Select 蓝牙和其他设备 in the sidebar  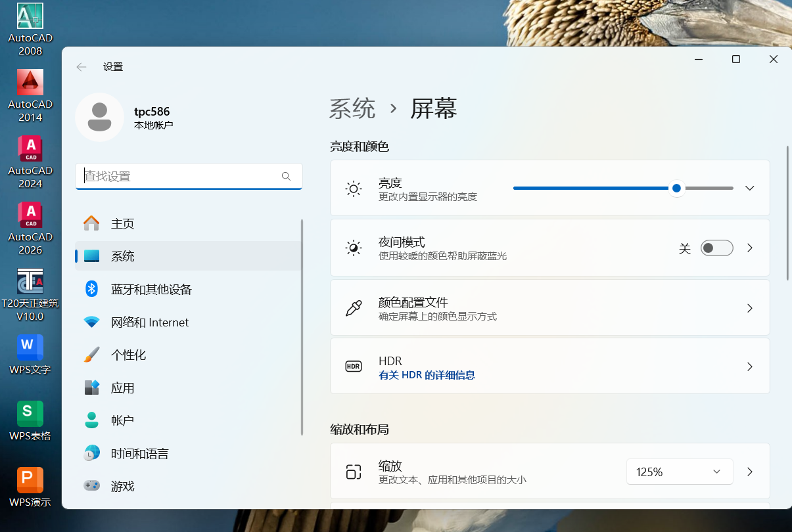click(x=189, y=289)
